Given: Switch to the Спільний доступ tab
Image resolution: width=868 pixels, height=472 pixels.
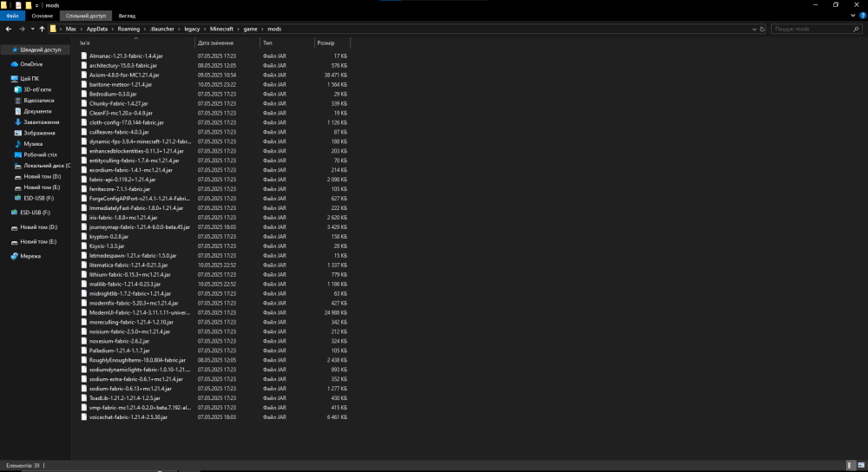Looking at the screenshot, I should (x=86, y=16).
